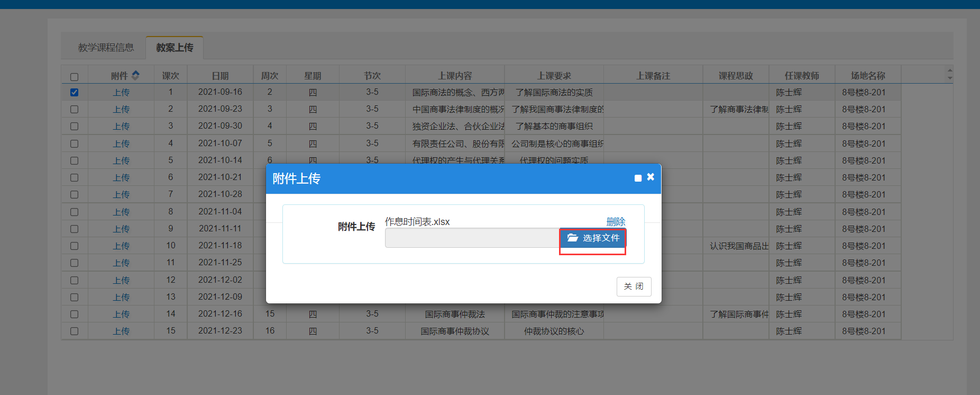
Task: Open 上传 link for 2021-12-23 lesson
Action: pos(121,331)
